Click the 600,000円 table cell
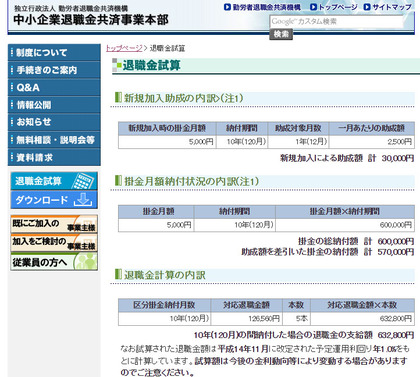Screen dimensions: 420x377 coord(345,225)
